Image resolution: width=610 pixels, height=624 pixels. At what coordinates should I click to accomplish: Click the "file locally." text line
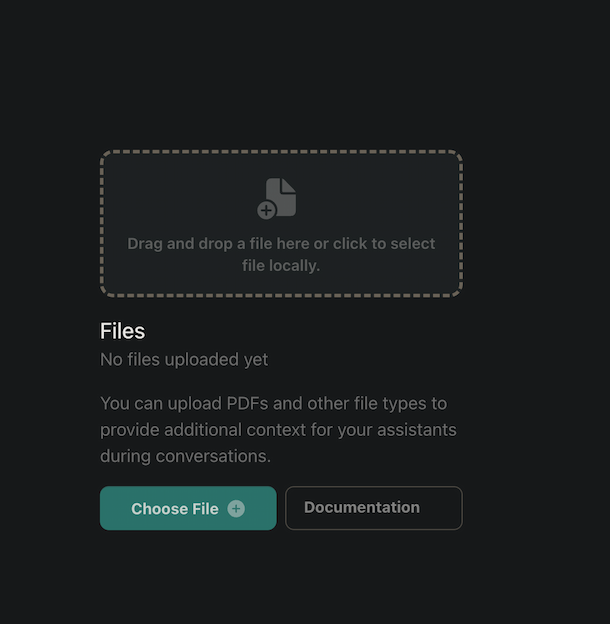[x=281, y=266]
